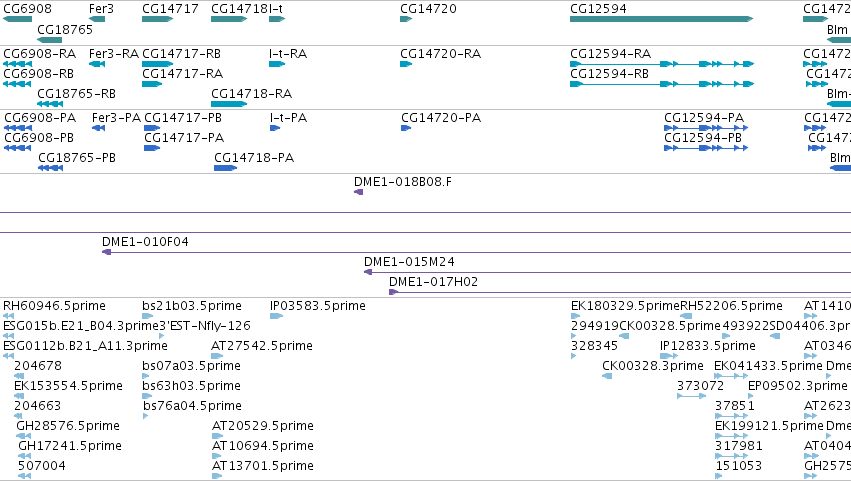Click the Fer3 gene feature label
The width and height of the screenshot is (851, 481).
[x=101, y=9]
